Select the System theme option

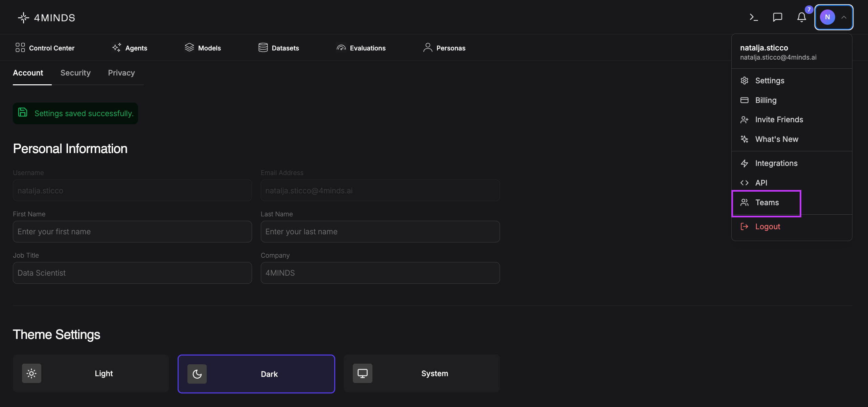coord(422,373)
